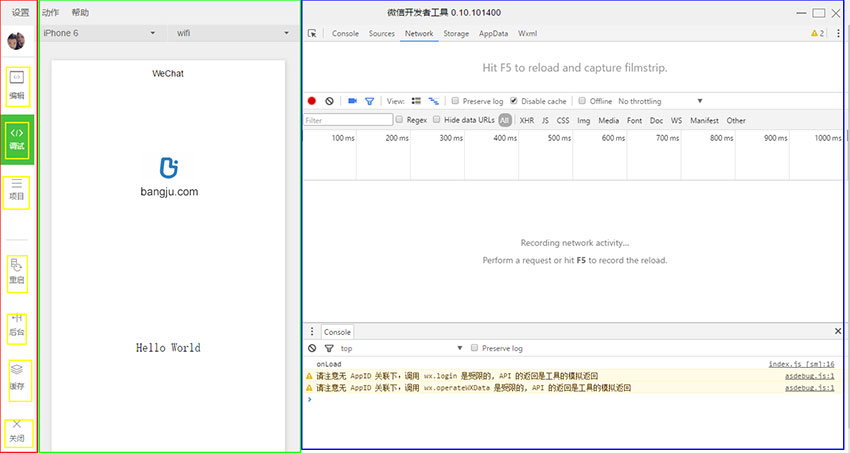Click the red record network log button
The image size is (850, 453).
click(312, 101)
